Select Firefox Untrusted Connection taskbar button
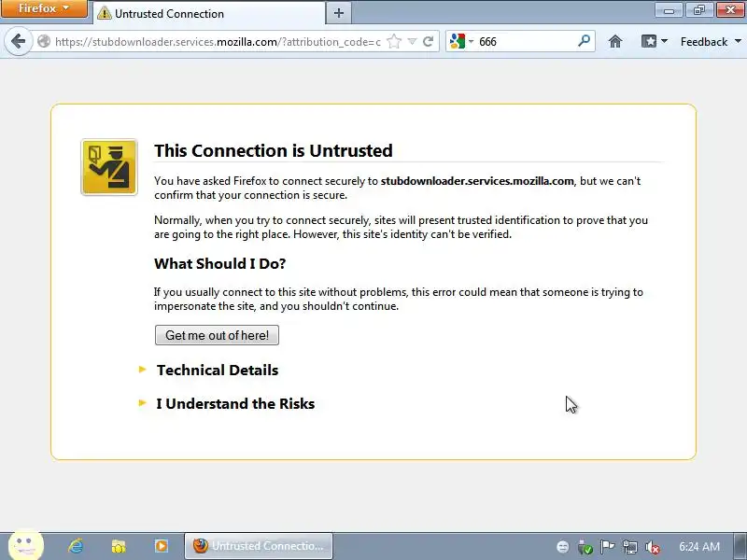This screenshot has height=560, width=747. tap(259, 546)
